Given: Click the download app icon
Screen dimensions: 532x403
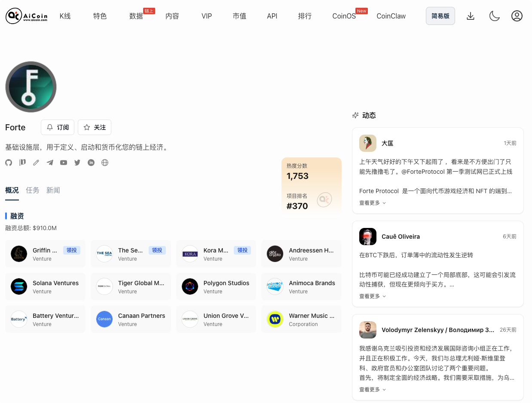Looking at the screenshot, I should pos(471,16).
